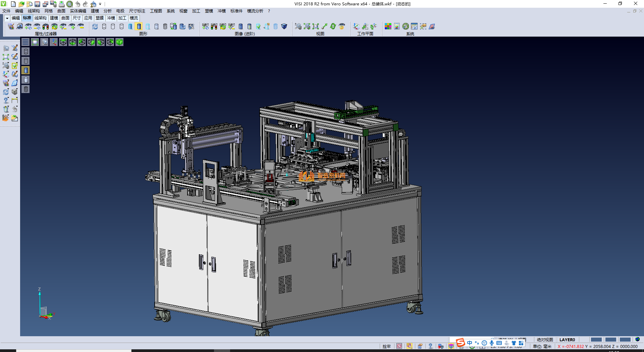This screenshot has width=644, height=352.
Task: Open the 模流分析 menu
Action: (x=255, y=11)
